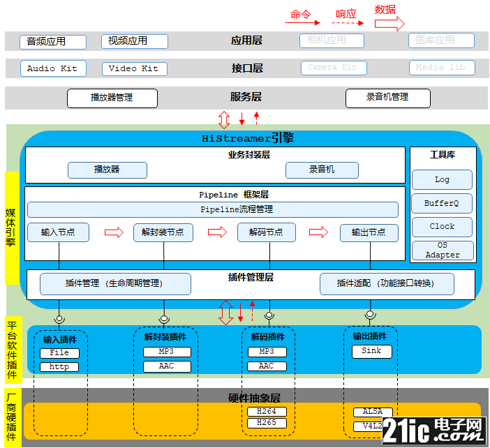Viewport: 490px width, 448px height.
Task: Click the Pipeline 框架层 heading
Action: click(x=234, y=195)
